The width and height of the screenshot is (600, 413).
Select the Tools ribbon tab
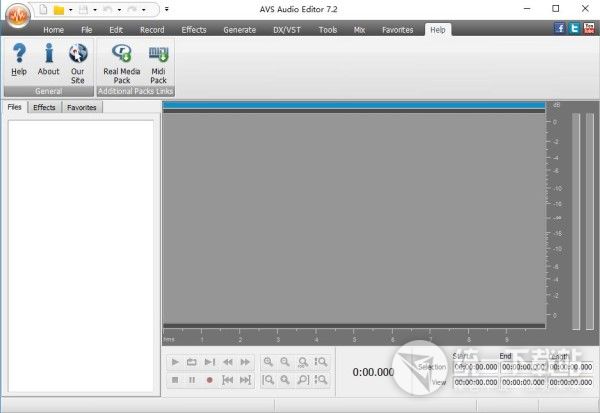point(328,29)
